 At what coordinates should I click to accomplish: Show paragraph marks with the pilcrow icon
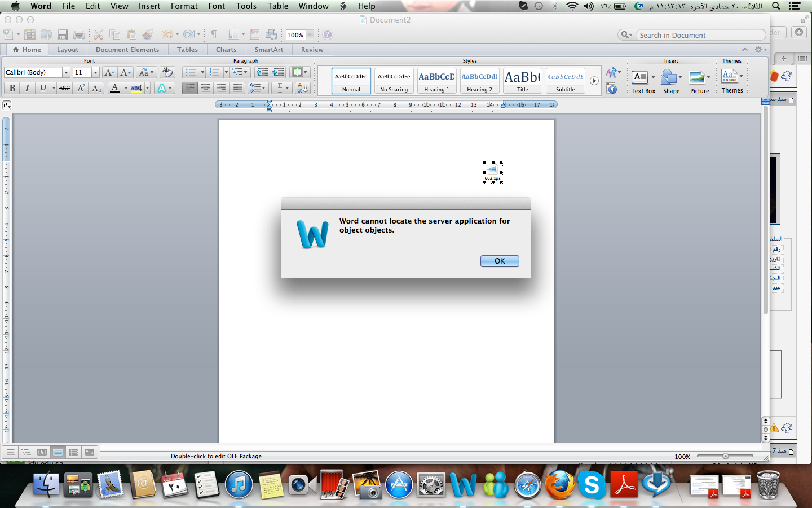click(x=214, y=34)
